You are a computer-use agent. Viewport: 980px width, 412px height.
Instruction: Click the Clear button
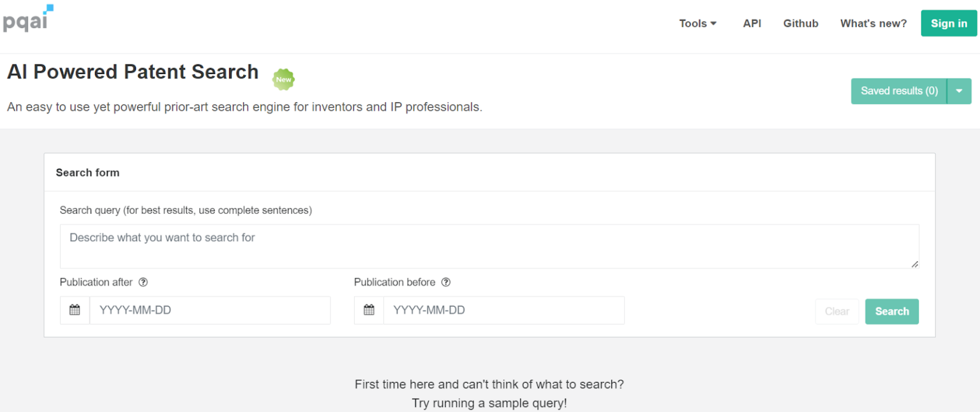tap(836, 311)
